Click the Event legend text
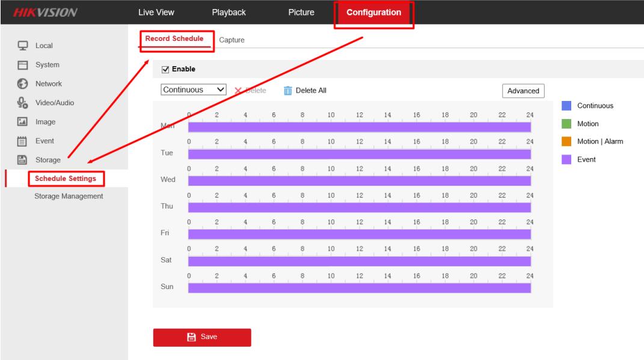The image size is (644, 360). pyautogui.click(x=586, y=159)
